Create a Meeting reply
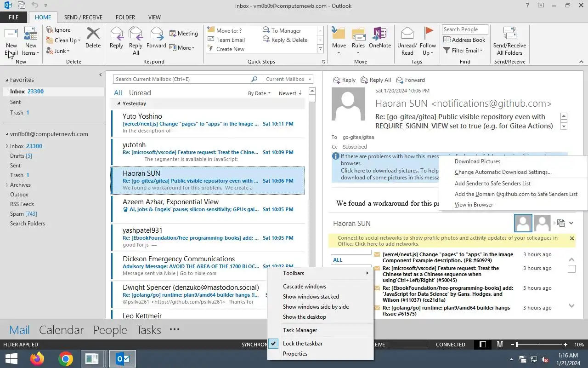Viewport: 588px width, 368px height. [184, 34]
